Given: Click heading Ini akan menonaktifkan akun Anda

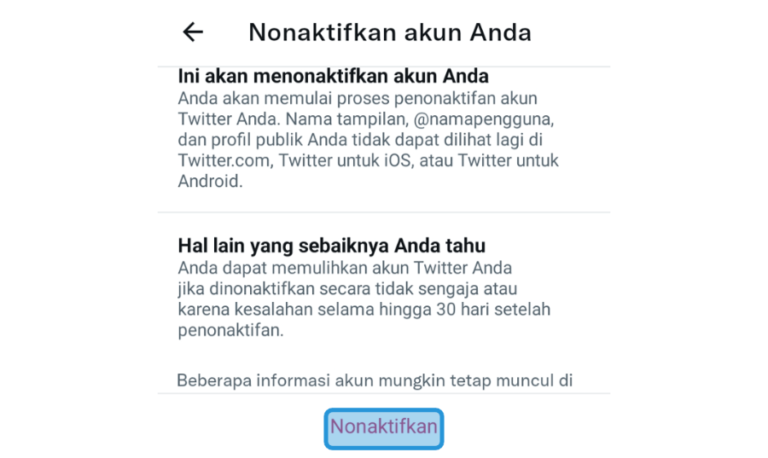Looking at the screenshot, I should [333, 76].
